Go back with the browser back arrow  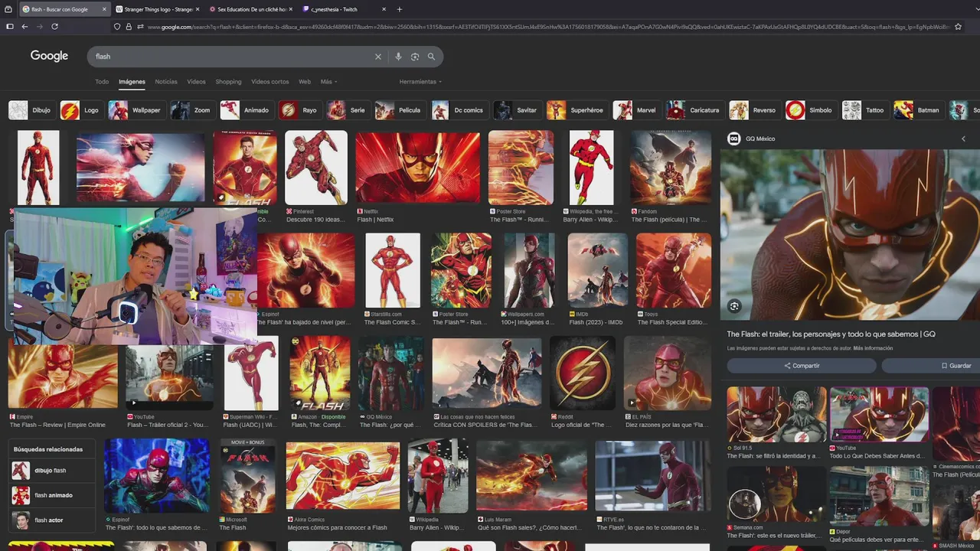pyautogui.click(x=24, y=26)
